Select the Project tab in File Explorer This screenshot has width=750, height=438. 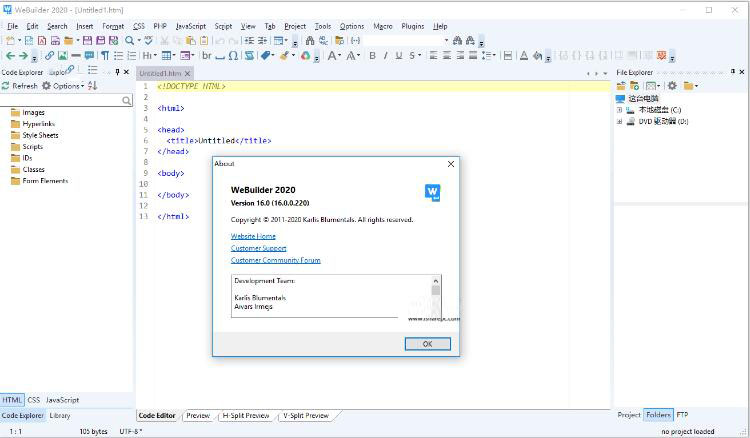pyautogui.click(x=629, y=415)
